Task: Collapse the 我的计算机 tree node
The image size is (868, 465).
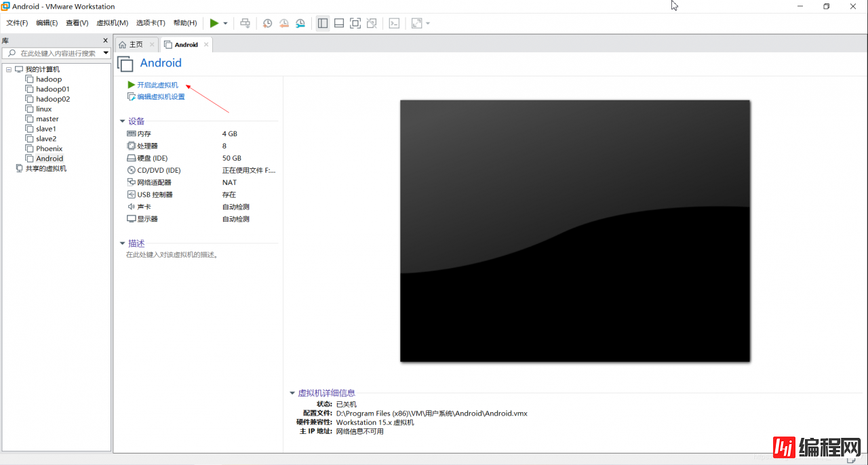Action: (8, 70)
